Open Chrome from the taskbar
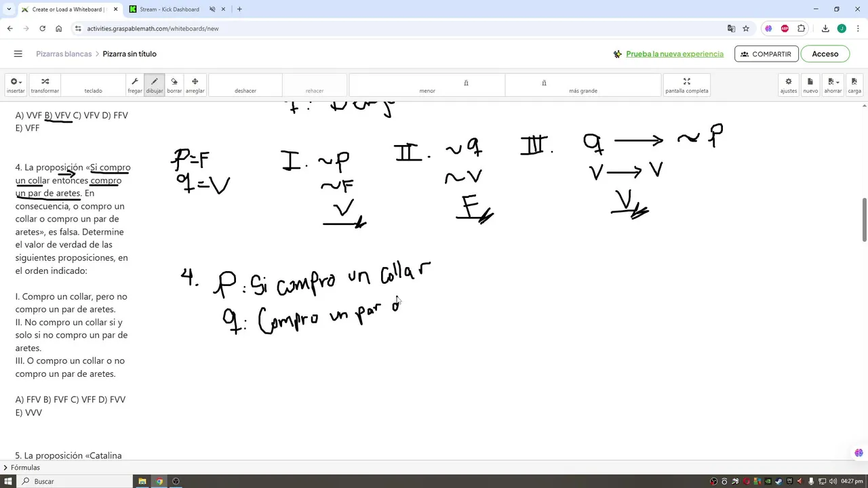 click(159, 481)
